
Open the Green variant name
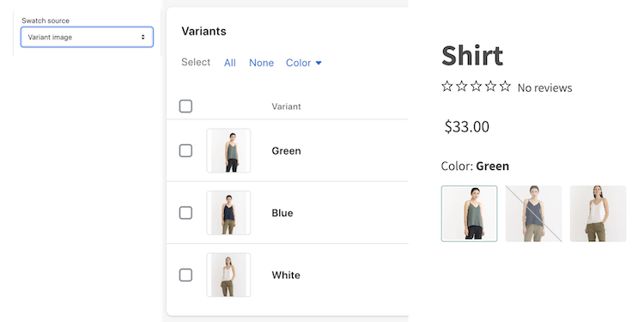point(286,151)
